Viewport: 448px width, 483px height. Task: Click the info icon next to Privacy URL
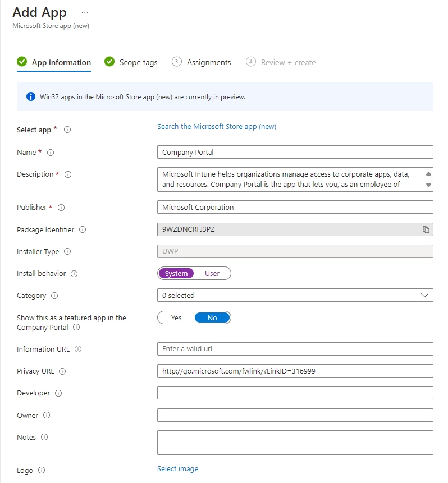pos(62,371)
